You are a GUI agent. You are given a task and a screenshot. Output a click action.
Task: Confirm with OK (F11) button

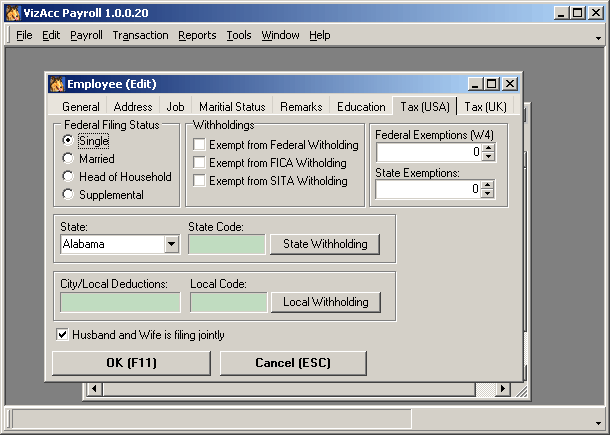131,363
